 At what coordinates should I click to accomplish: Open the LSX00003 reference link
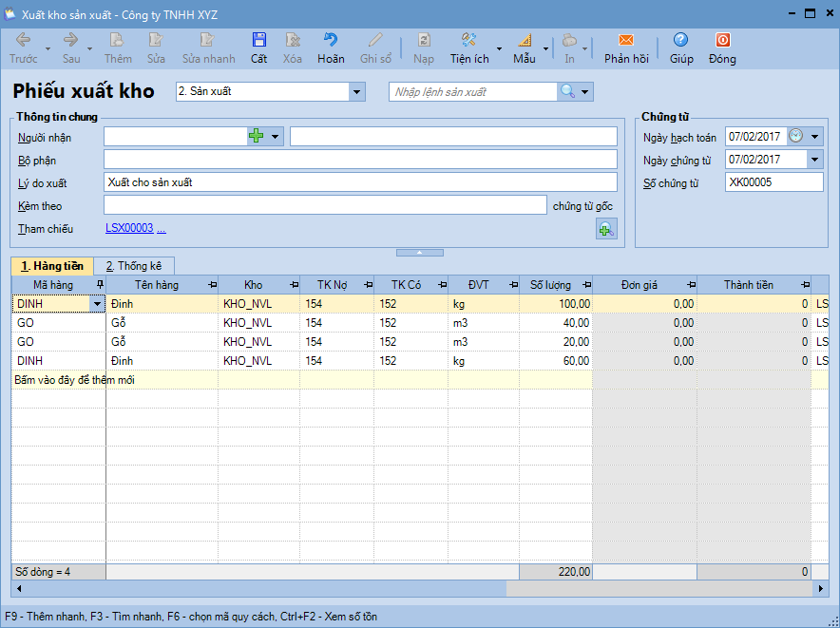pyautogui.click(x=128, y=229)
